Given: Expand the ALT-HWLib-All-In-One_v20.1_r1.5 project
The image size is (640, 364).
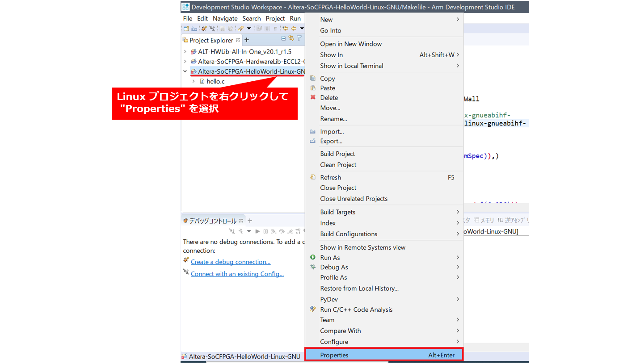Looking at the screenshot, I should (185, 51).
